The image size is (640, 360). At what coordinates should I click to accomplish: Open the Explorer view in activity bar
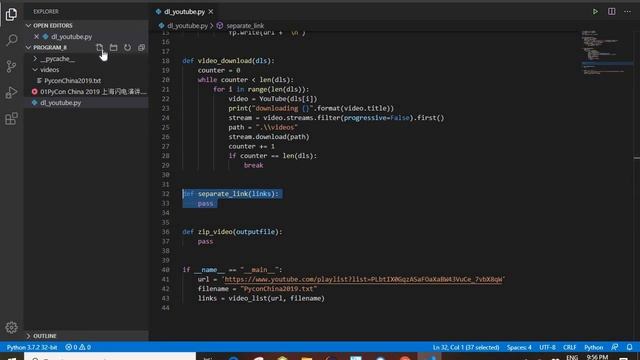11,15
